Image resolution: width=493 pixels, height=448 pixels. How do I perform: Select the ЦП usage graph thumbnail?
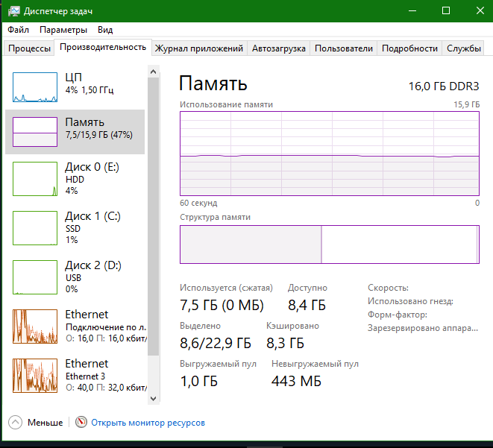35,87
